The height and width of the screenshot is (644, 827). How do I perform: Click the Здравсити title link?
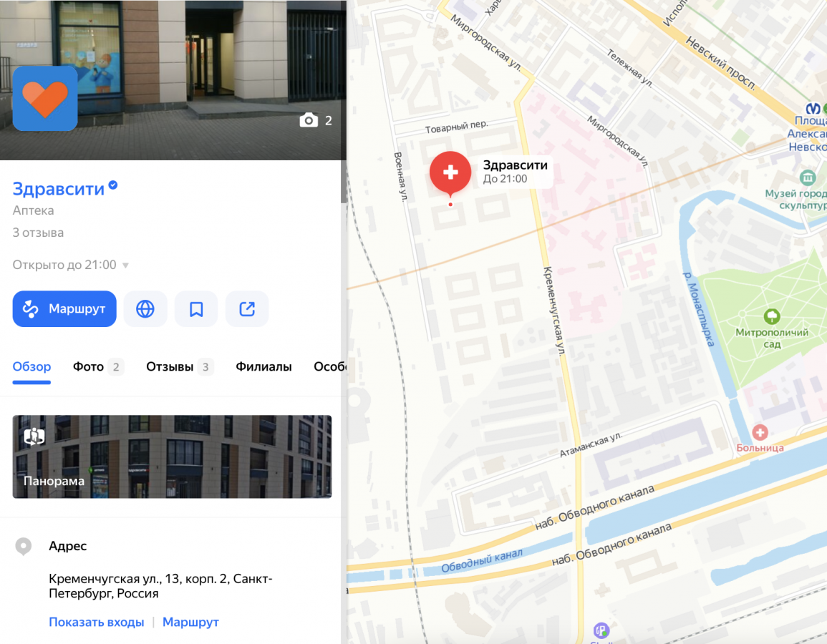coord(59,189)
